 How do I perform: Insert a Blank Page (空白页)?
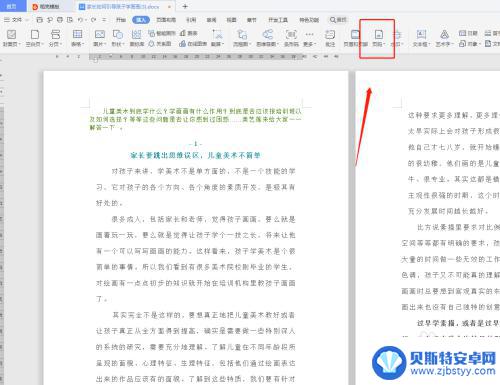35,38
